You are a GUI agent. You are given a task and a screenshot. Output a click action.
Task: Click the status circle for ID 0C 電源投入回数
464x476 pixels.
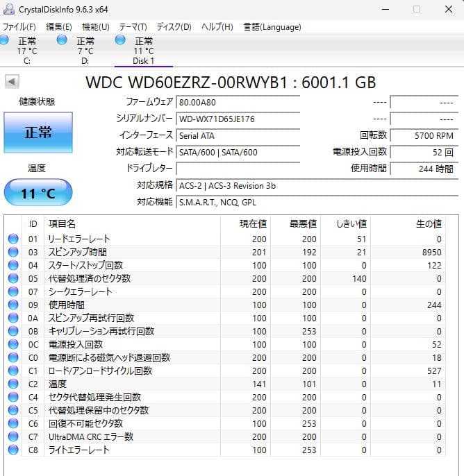coord(13,345)
